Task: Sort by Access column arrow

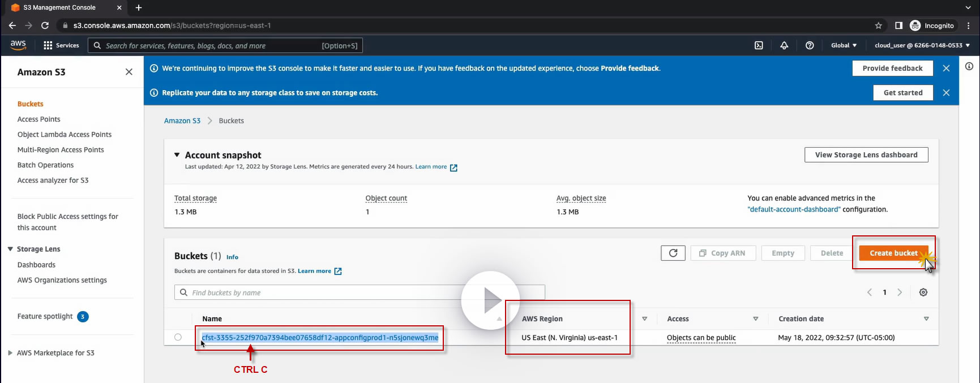Action: click(x=755, y=319)
